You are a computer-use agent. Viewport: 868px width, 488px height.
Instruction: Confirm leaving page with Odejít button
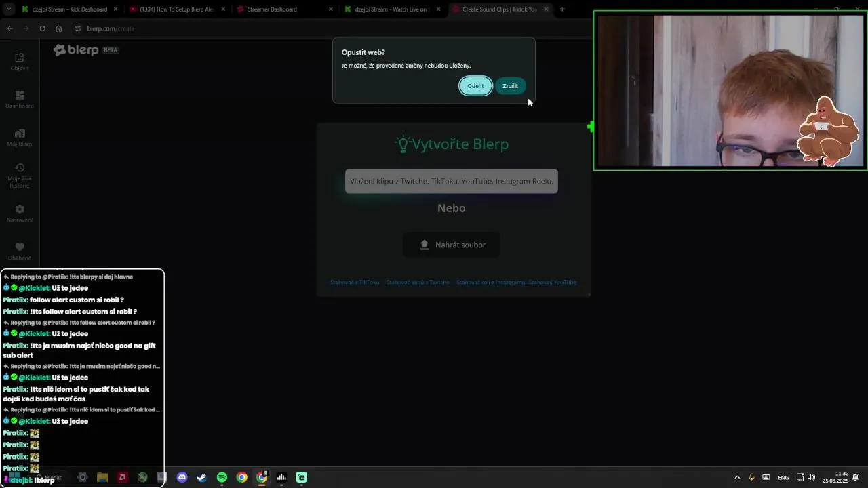[x=475, y=86]
